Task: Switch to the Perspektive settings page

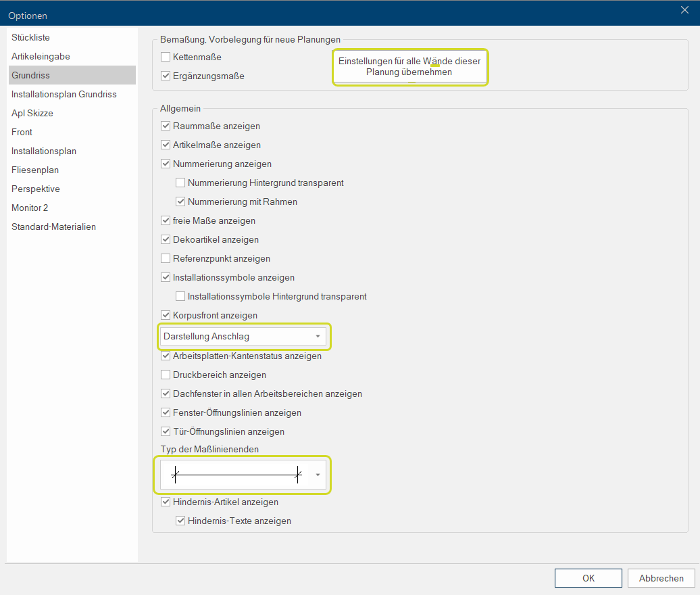Action: click(x=35, y=189)
